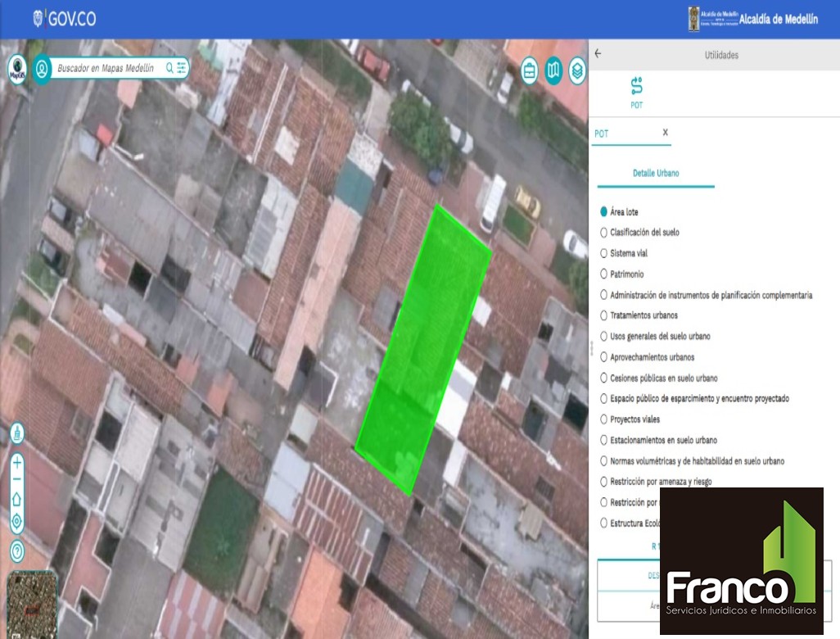840x639 pixels.
Task: Click the locate my position icon
Action: (17, 520)
